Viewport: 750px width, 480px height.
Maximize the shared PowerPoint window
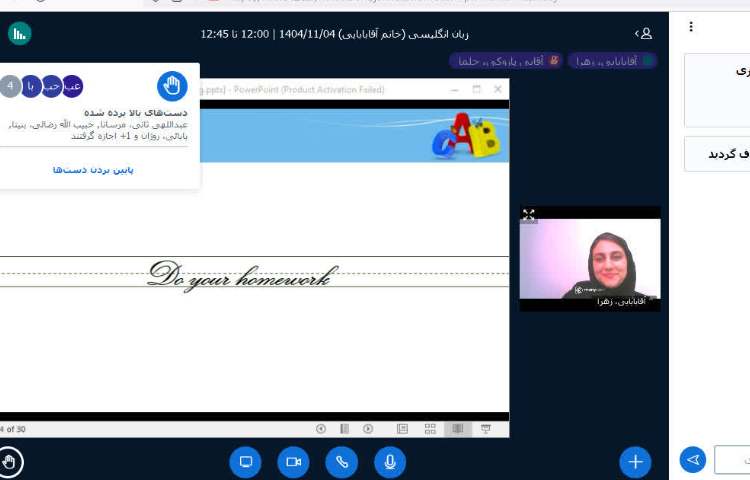(x=476, y=89)
